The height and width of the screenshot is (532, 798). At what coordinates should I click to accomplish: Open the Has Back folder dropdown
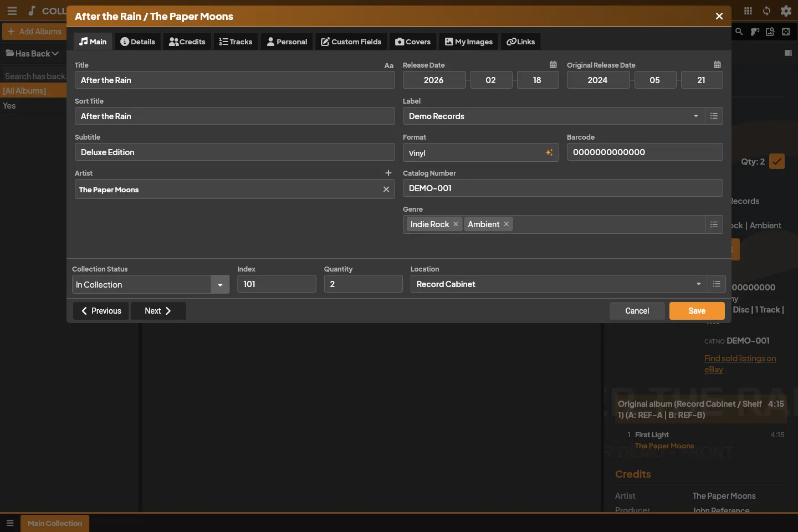32,53
